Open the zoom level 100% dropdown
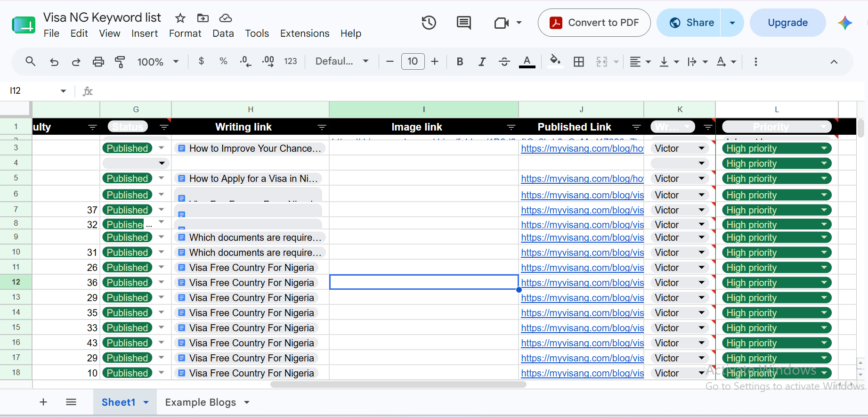 158,62
